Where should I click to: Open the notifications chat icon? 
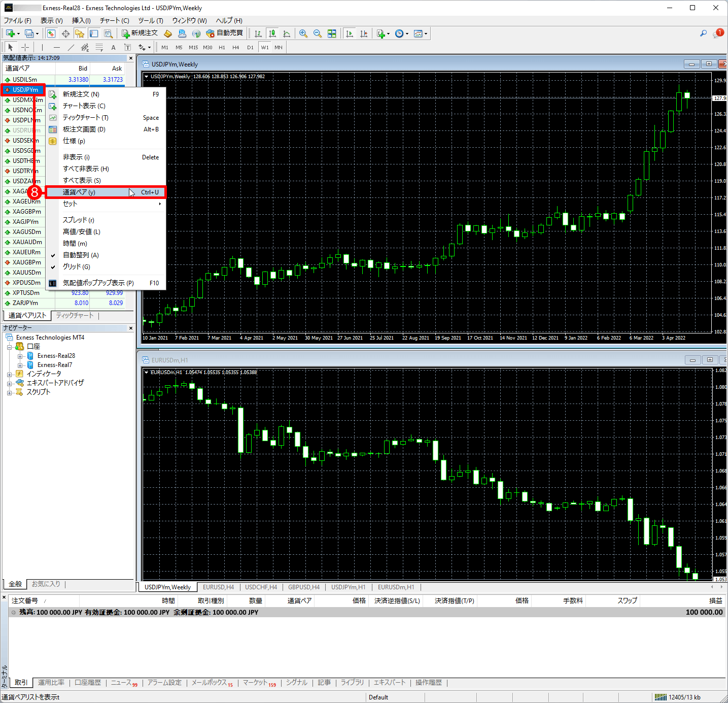click(x=718, y=34)
